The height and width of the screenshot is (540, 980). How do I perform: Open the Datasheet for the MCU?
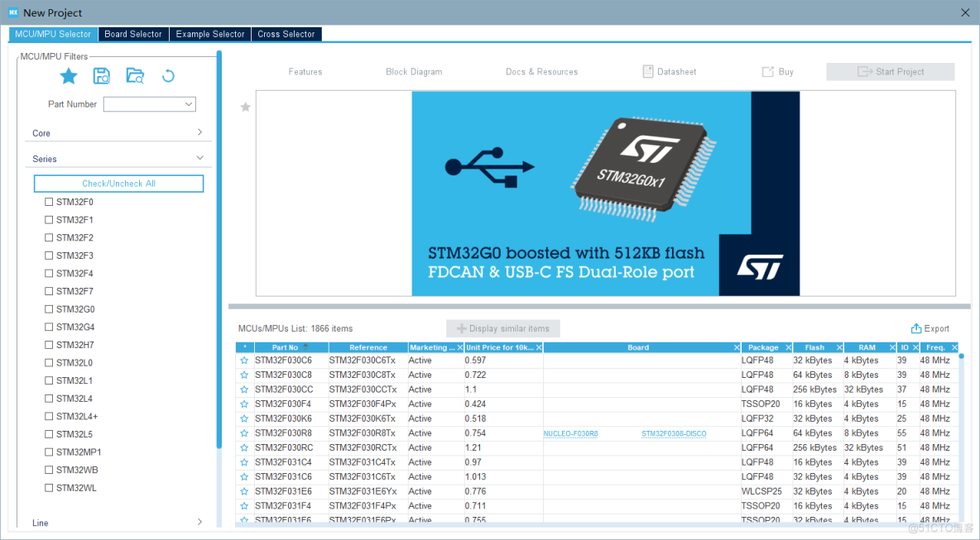tap(669, 71)
